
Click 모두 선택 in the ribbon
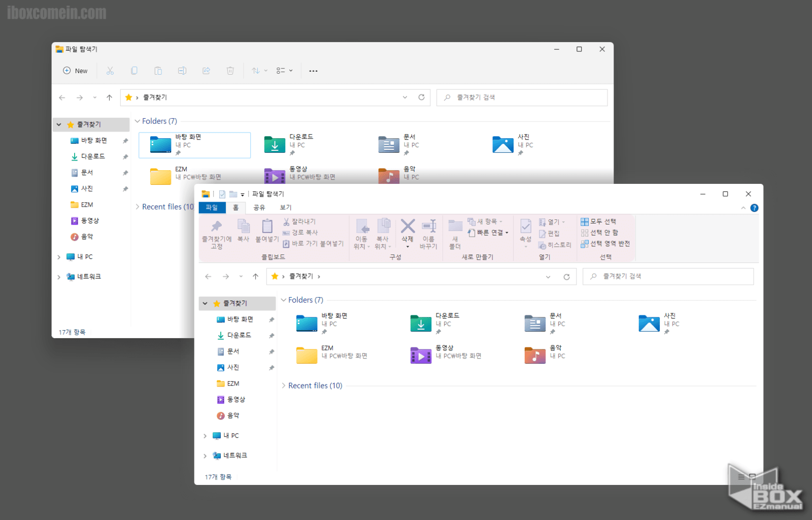pos(599,221)
